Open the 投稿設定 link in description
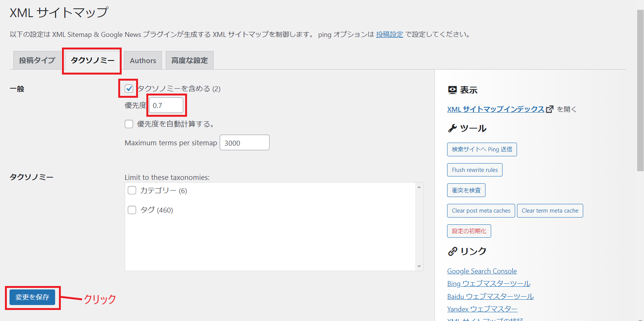The image size is (644, 321). (x=389, y=35)
